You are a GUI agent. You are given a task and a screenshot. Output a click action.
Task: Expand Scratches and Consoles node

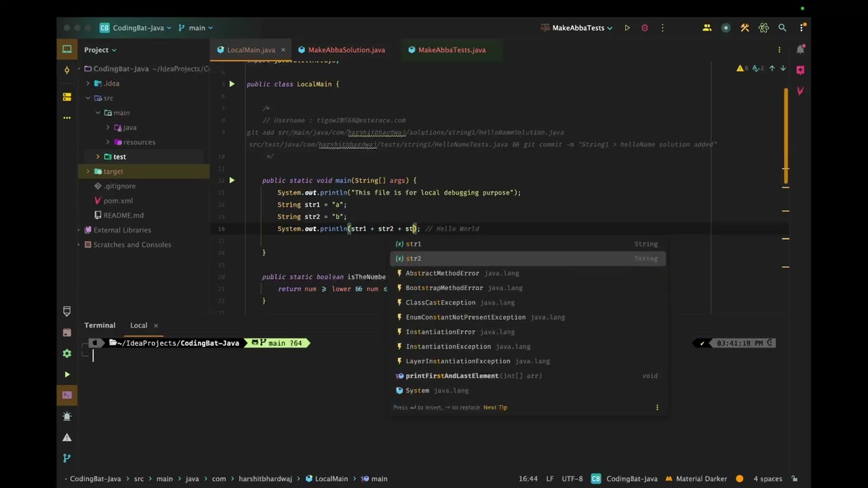coord(79,245)
